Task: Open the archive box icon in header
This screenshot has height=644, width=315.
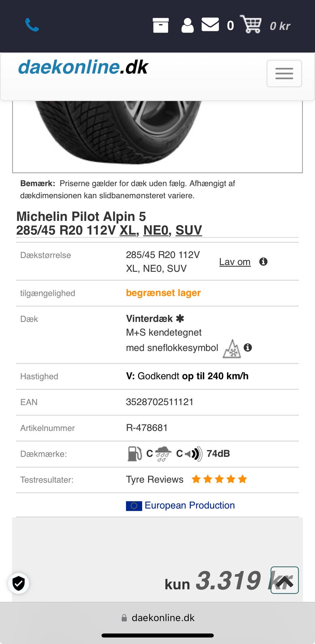Action: pos(160,25)
